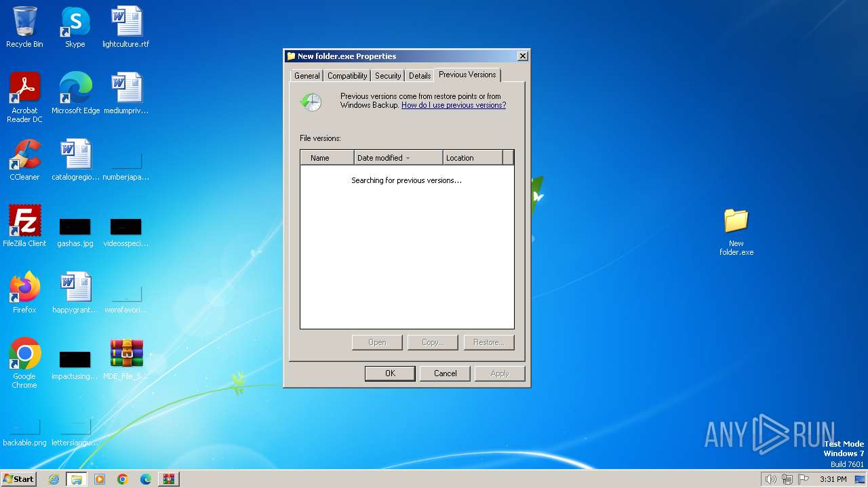The image size is (868, 488).
Task: Click the Open button below the list
Action: tap(377, 342)
